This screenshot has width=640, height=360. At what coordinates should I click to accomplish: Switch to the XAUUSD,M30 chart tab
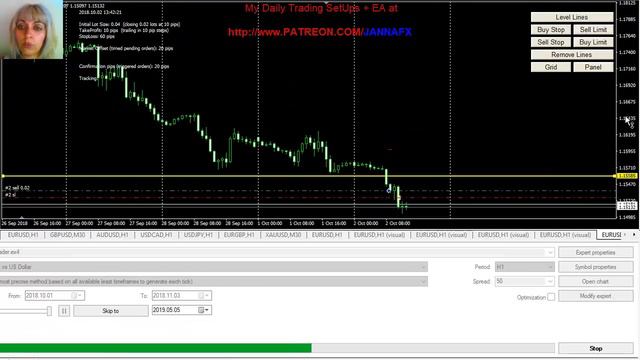(x=283, y=235)
